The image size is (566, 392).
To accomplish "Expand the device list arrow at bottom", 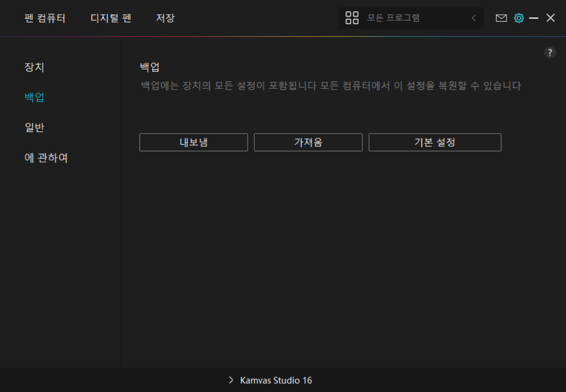I will tap(231, 380).
